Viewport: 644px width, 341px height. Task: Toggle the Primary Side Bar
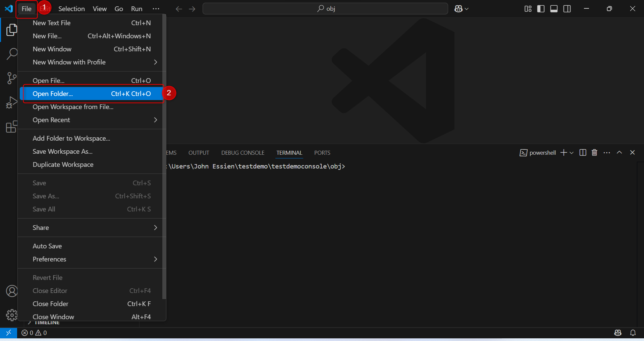click(541, 9)
